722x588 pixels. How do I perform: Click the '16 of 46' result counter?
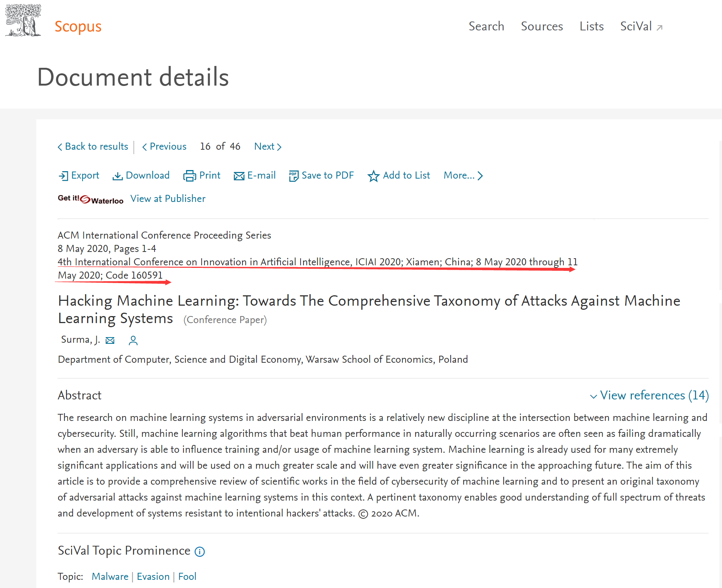click(x=220, y=146)
